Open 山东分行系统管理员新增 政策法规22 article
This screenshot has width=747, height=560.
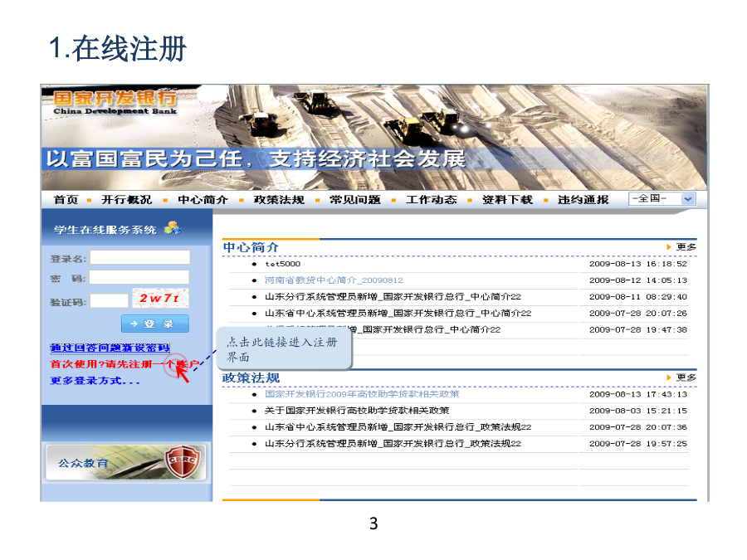(393, 443)
